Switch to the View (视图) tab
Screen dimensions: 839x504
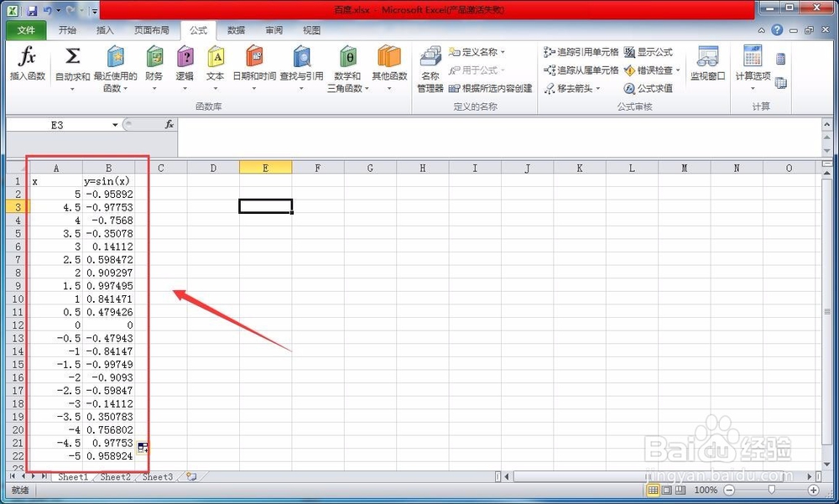pos(311,30)
